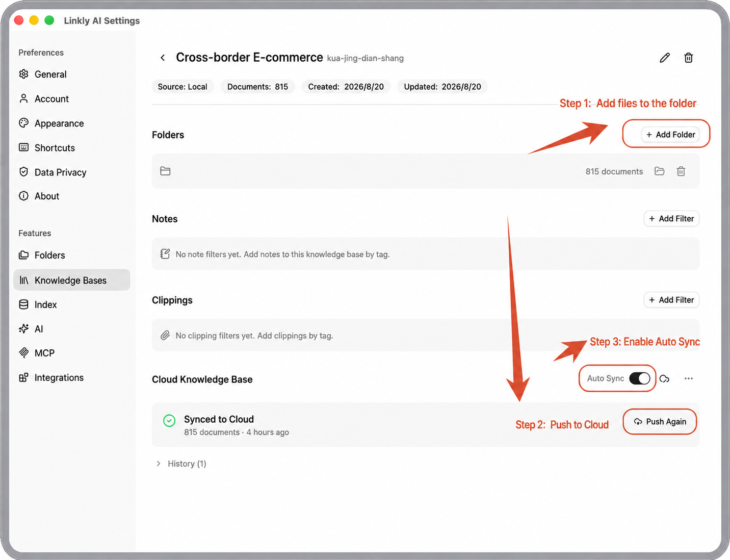Screen dimensions: 730x560
Task: Click the Add Folder button
Action: 670,135
